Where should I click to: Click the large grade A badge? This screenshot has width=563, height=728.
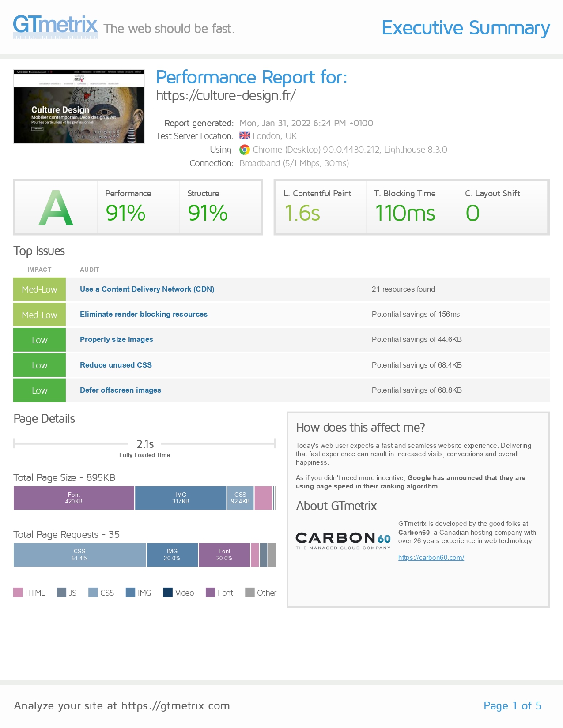point(56,207)
